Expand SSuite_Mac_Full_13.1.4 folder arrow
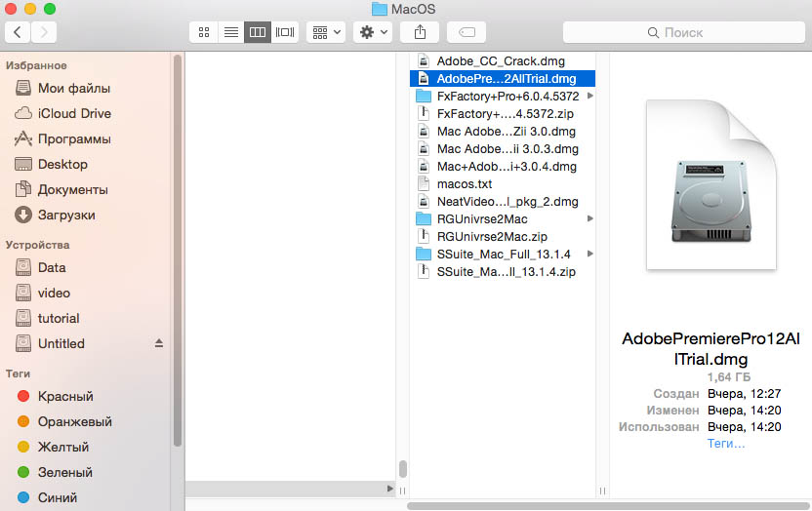 (x=589, y=254)
